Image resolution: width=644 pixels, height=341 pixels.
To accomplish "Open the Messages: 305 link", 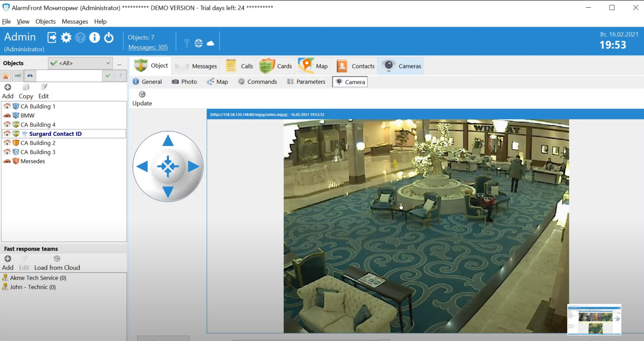I will [148, 47].
